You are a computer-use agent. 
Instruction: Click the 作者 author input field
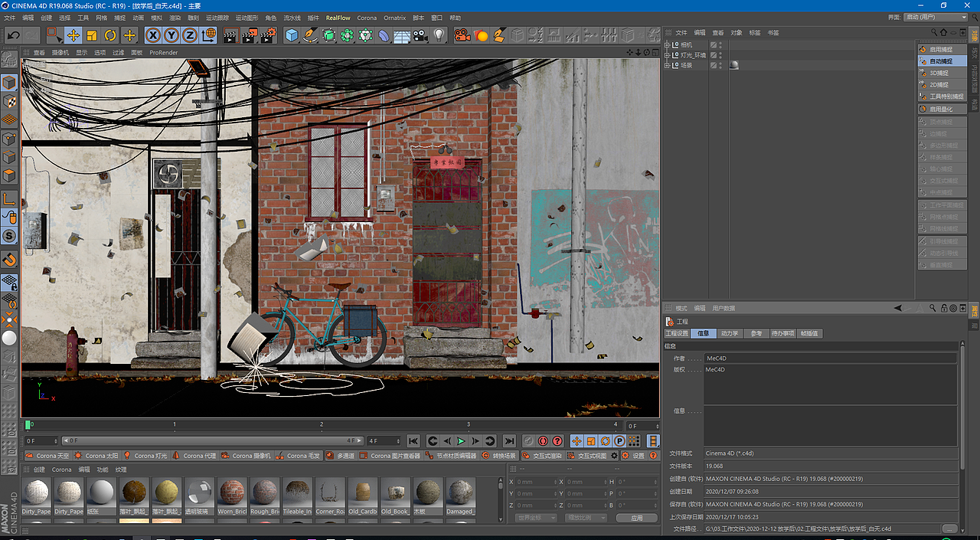(830, 358)
